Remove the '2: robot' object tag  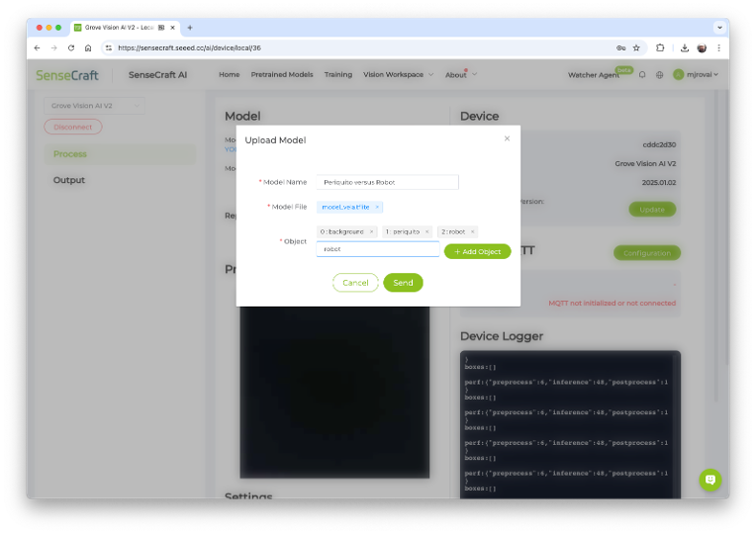tap(472, 231)
